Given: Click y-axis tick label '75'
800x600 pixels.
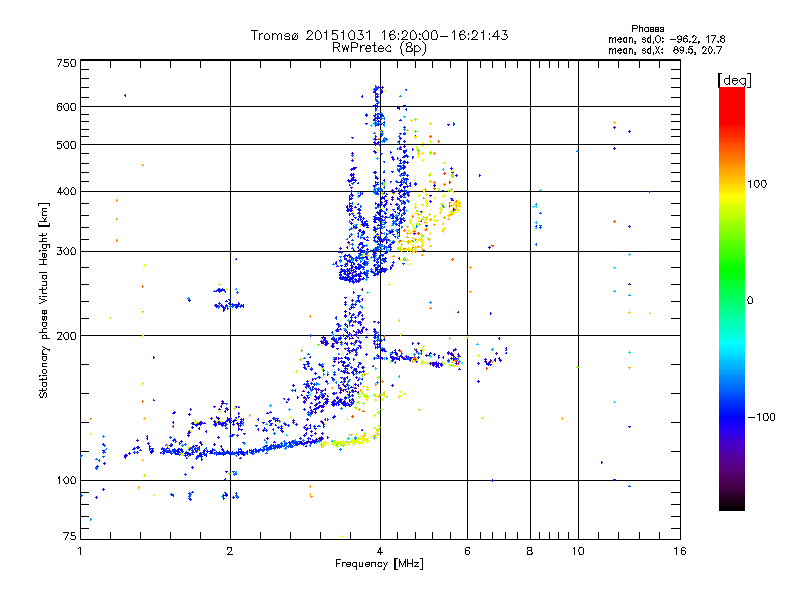Looking at the screenshot, I should point(70,536).
